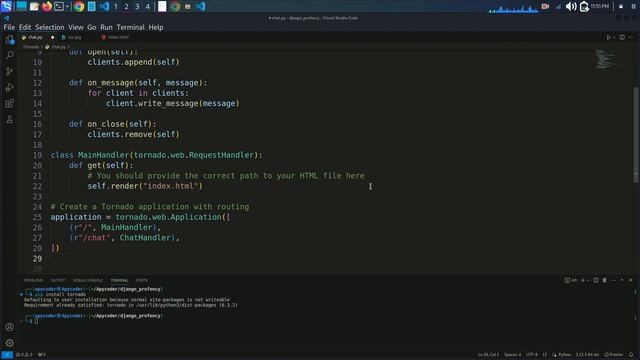Open the Help menu
Image resolution: width=640 pixels, height=360 pixels.
[x=156, y=27]
